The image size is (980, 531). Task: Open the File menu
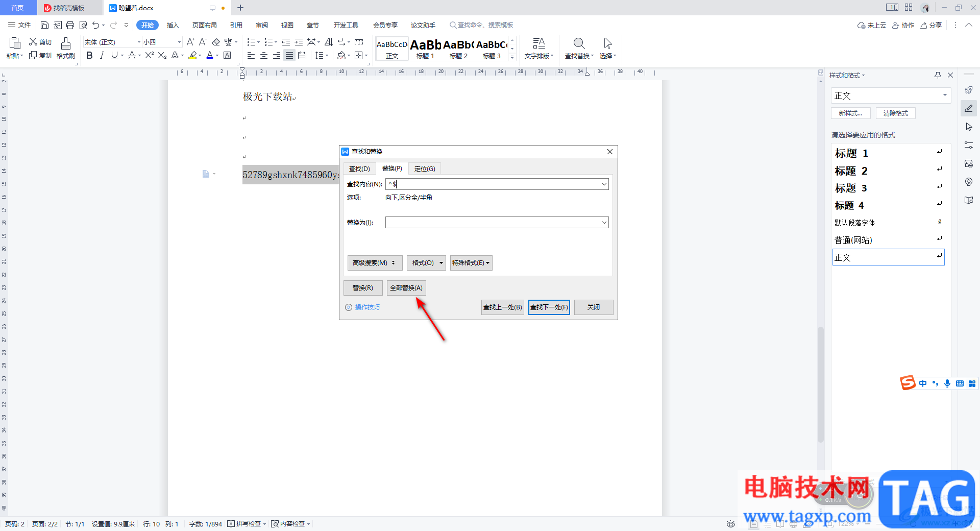click(x=19, y=25)
